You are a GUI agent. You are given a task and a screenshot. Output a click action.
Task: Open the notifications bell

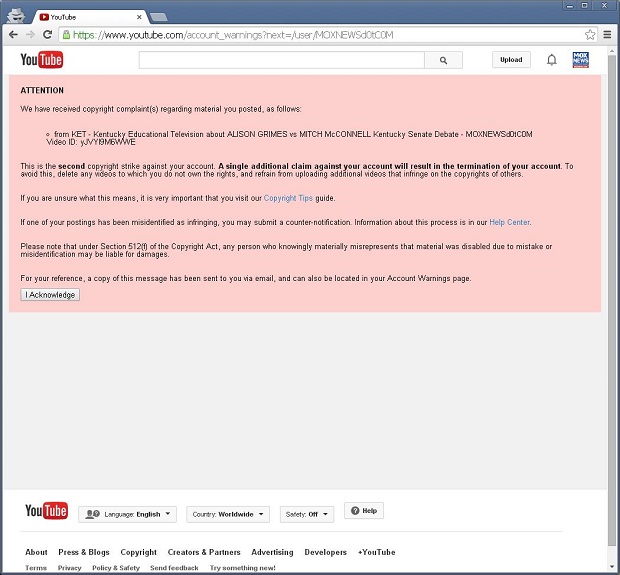(x=551, y=60)
